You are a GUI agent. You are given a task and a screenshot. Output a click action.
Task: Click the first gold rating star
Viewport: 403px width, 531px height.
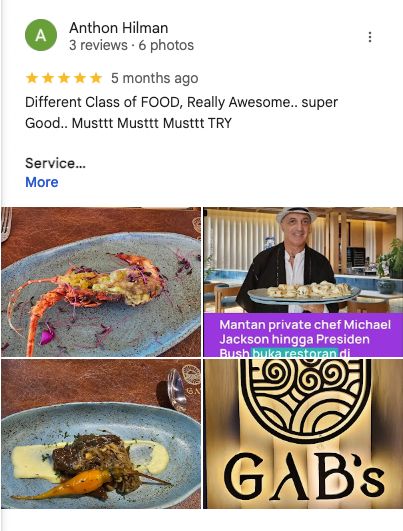(32, 78)
